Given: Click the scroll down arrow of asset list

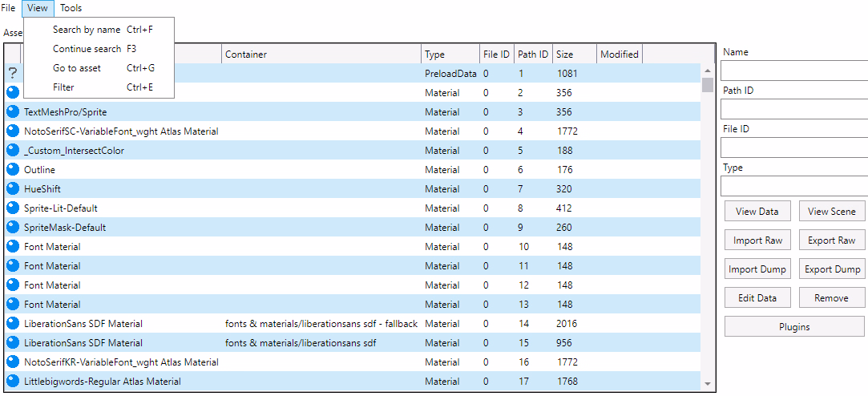Looking at the screenshot, I should (x=707, y=385).
